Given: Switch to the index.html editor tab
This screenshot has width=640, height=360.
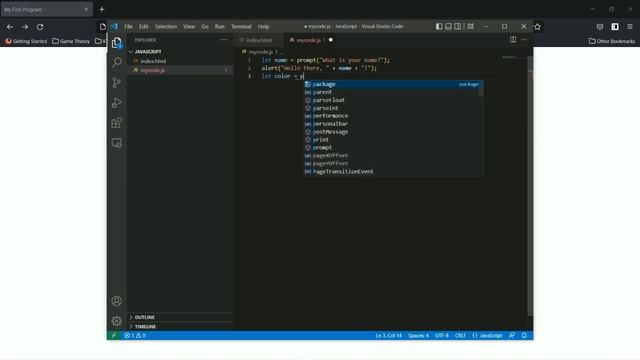Looking at the screenshot, I should point(259,40).
